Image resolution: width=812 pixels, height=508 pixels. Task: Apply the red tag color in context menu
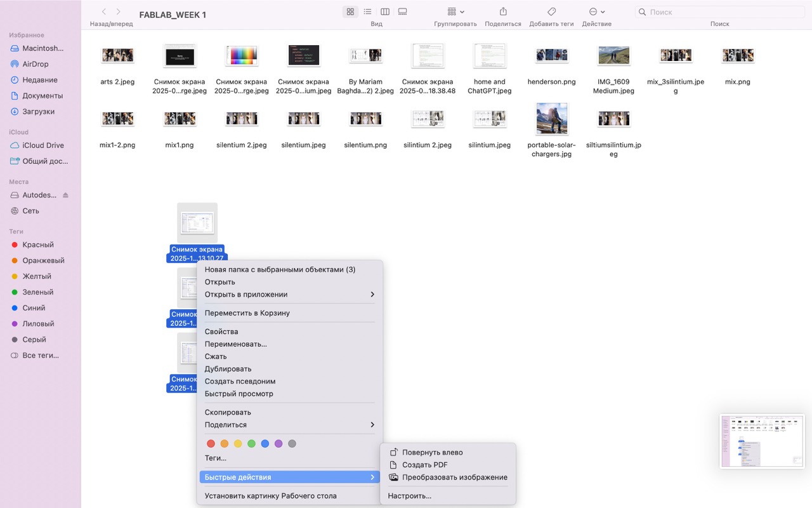pyautogui.click(x=211, y=444)
